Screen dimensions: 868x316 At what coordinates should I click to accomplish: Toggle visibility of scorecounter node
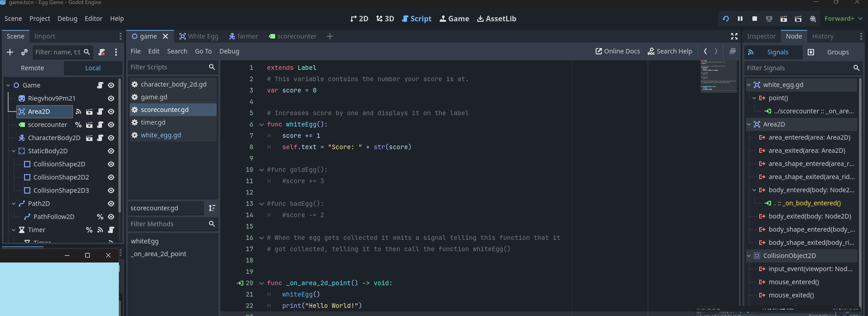pyautogui.click(x=111, y=125)
